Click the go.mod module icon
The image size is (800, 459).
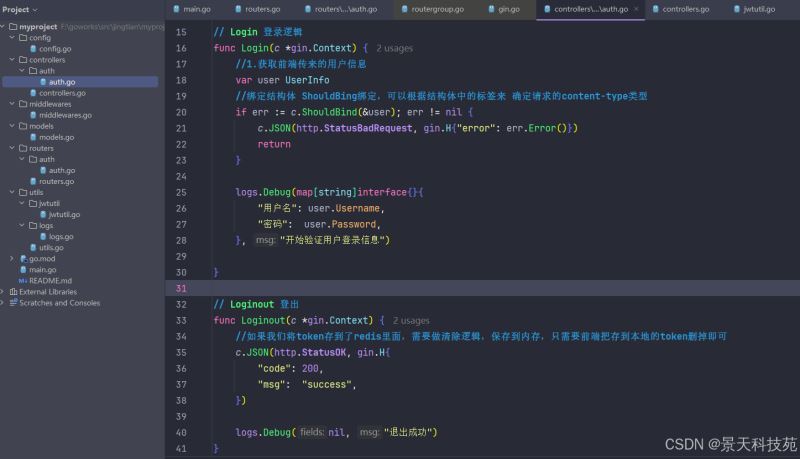(x=23, y=259)
